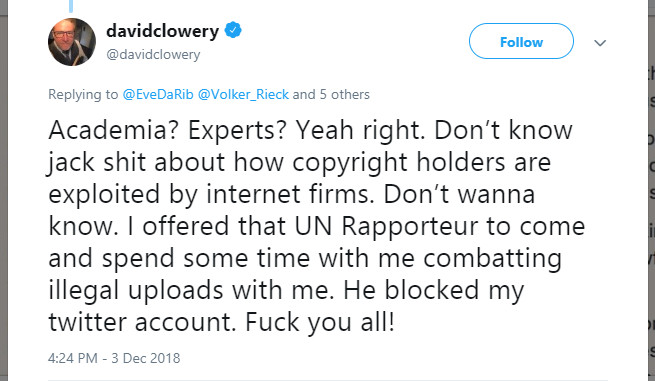This screenshot has height=381, width=655.
Task: Open the 4:24 PM - 3 Dec 2018 timestamp
Action: [114, 358]
